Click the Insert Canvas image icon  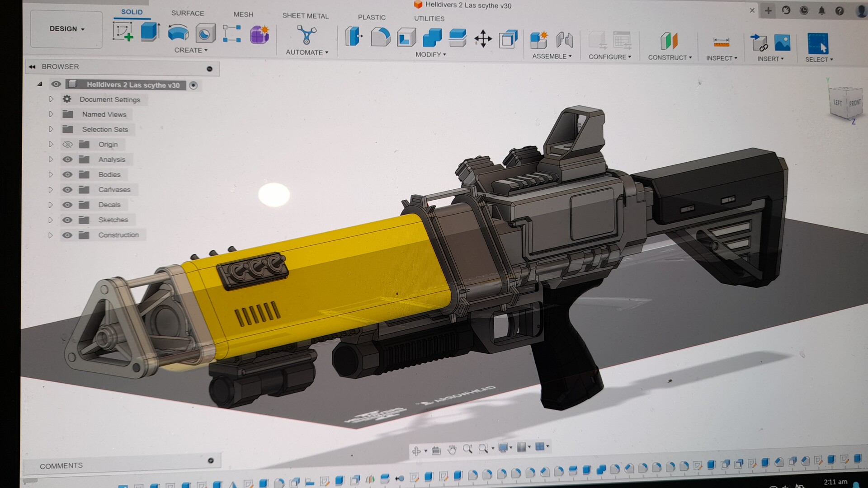point(782,43)
